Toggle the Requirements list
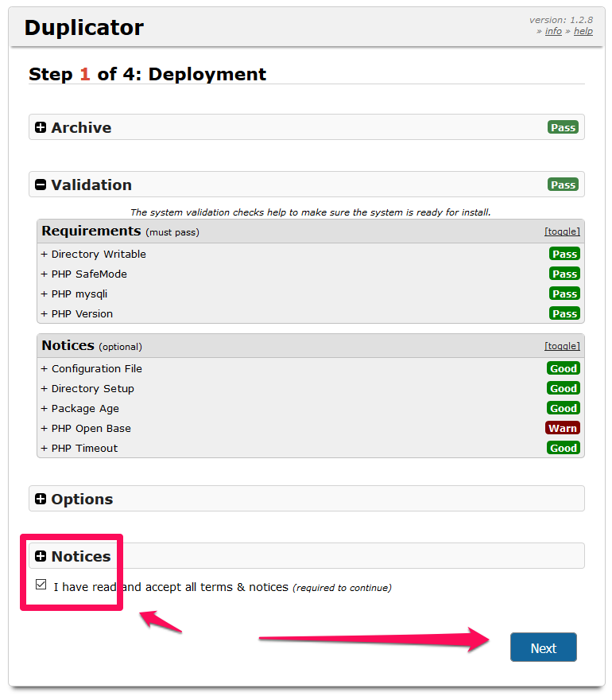612x700 pixels. coord(562,231)
